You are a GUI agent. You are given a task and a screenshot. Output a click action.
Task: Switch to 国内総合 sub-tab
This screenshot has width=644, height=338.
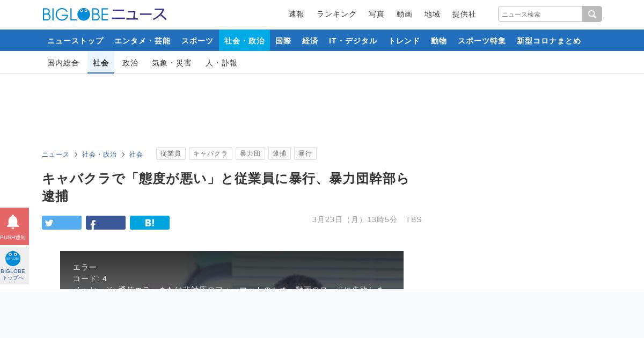[63, 63]
